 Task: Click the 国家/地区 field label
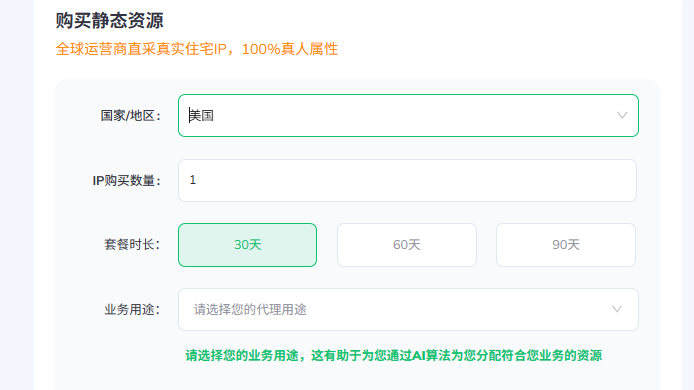click(130, 116)
